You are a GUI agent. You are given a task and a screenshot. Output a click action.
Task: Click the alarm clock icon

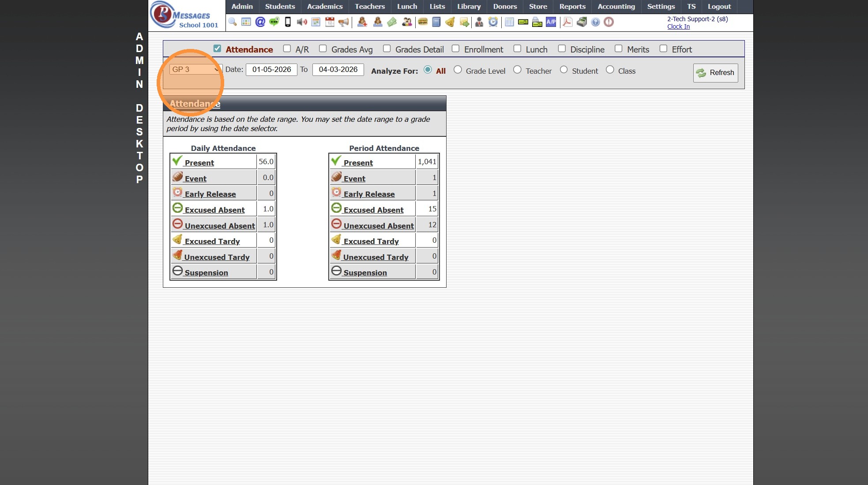tap(493, 22)
